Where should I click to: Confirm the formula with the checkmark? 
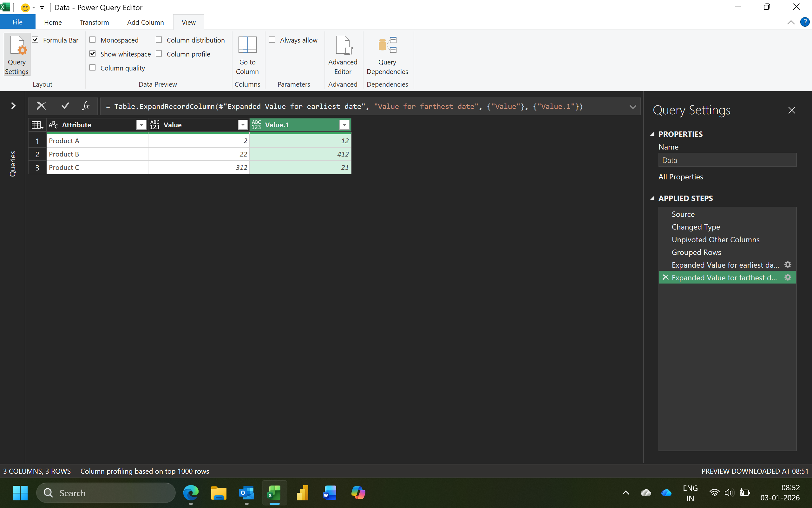pos(65,106)
